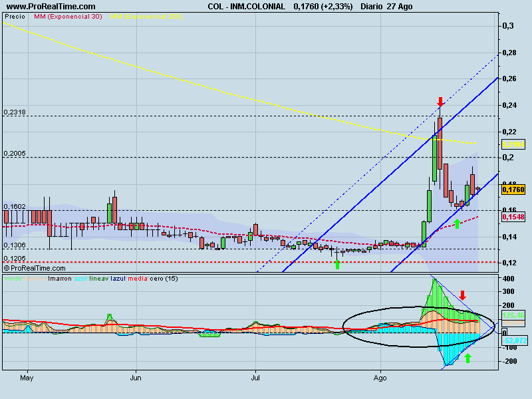Click the 0,22 price axis label
The image size is (532, 399).
[509, 132]
